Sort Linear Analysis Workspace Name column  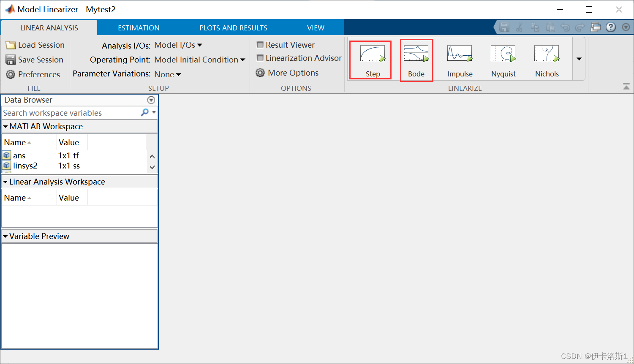(x=29, y=198)
